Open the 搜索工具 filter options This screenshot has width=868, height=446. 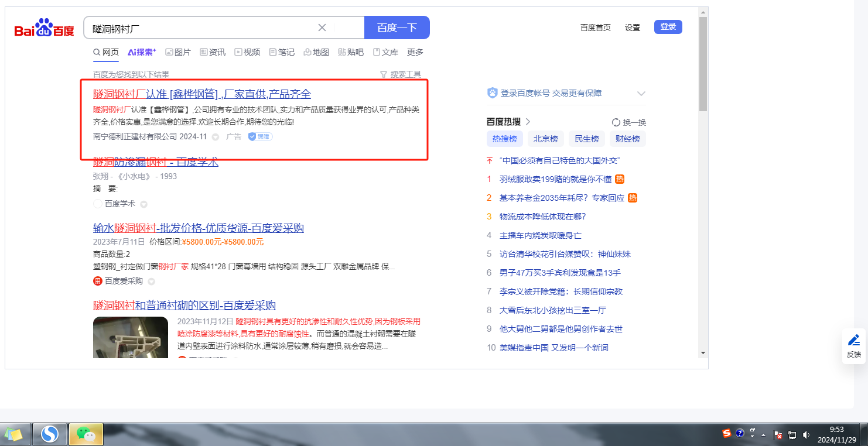pyautogui.click(x=401, y=74)
